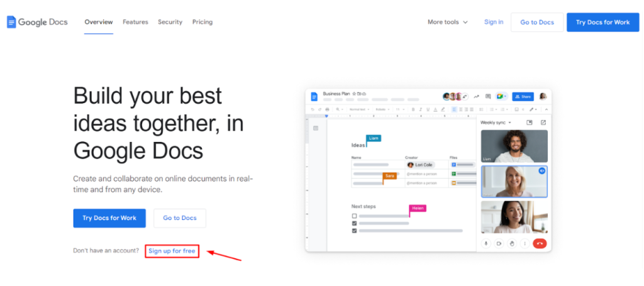Open the More tools dropdown
The image size is (644, 286).
448,22
